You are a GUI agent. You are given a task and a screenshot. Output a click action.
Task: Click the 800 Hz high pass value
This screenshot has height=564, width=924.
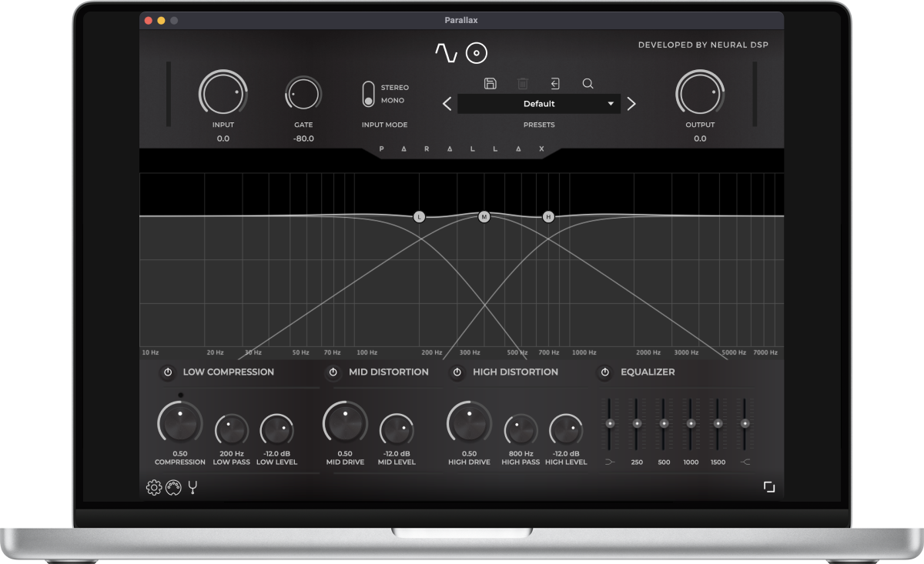click(521, 454)
